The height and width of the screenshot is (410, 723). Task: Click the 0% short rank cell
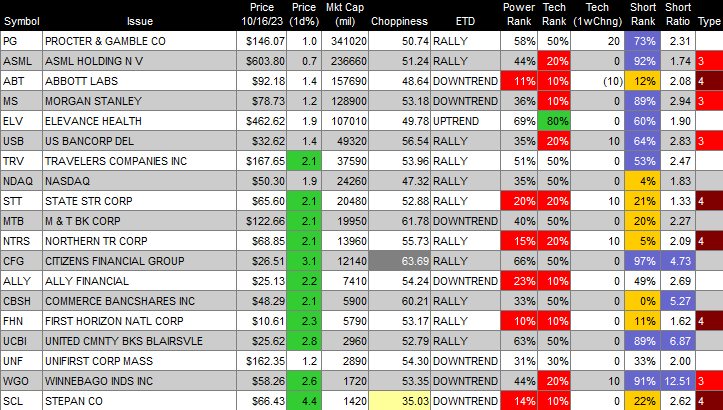click(x=643, y=301)
